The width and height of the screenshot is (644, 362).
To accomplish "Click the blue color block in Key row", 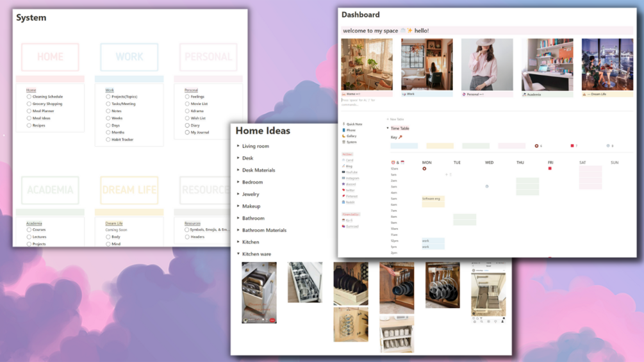I will pos(404,145).
